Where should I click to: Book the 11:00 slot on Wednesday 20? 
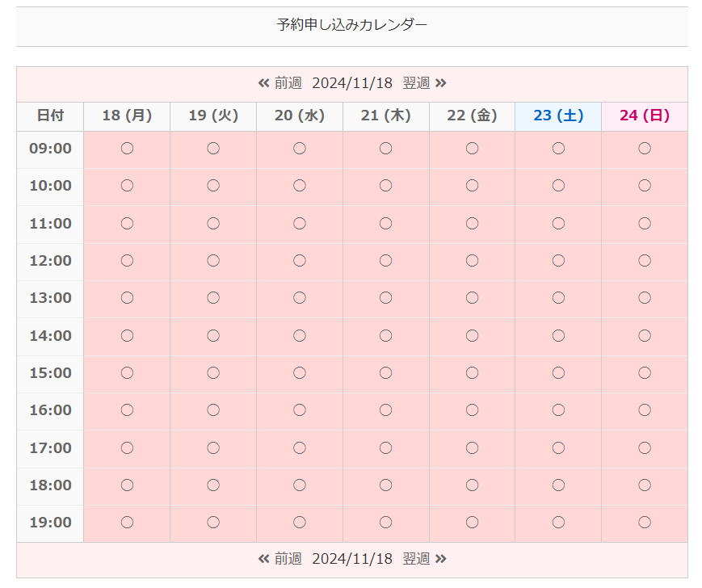pos(300,224)
